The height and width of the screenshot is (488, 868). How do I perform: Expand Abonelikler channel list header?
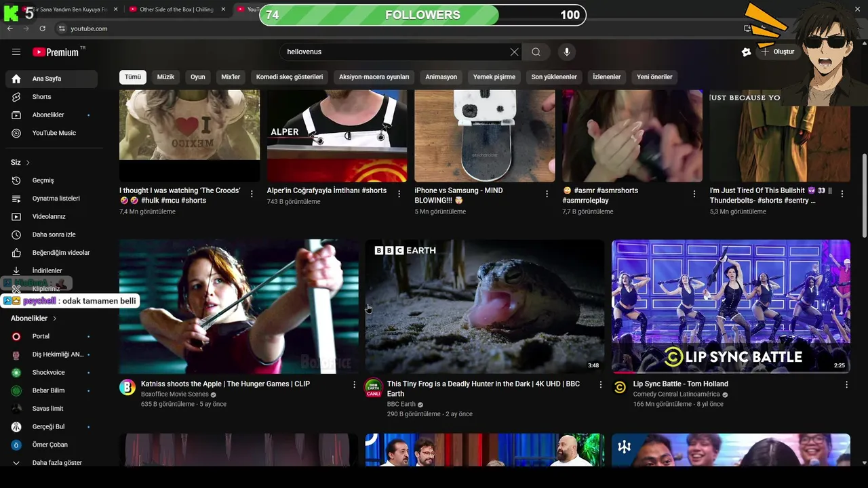click(x=34, y=319)
